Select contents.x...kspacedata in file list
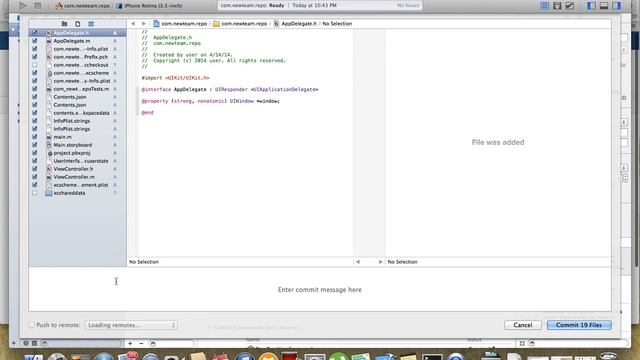The width and height of the screenshot is (640, 360). click(x=78, y=113)
